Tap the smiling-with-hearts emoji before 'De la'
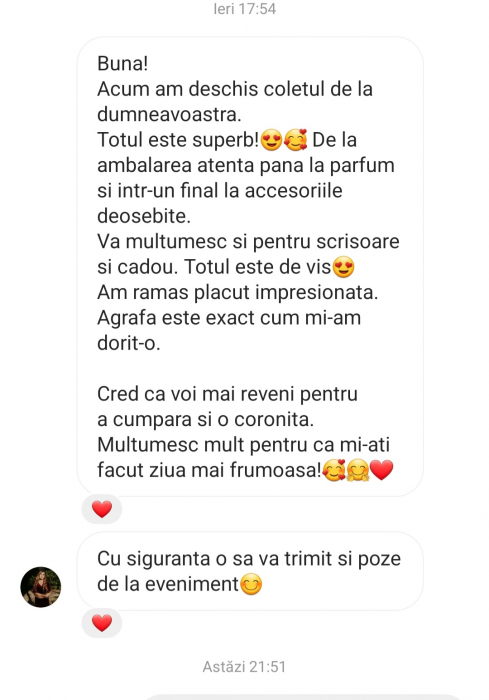Viewport: 489px width, 700px height. (296, 140)
